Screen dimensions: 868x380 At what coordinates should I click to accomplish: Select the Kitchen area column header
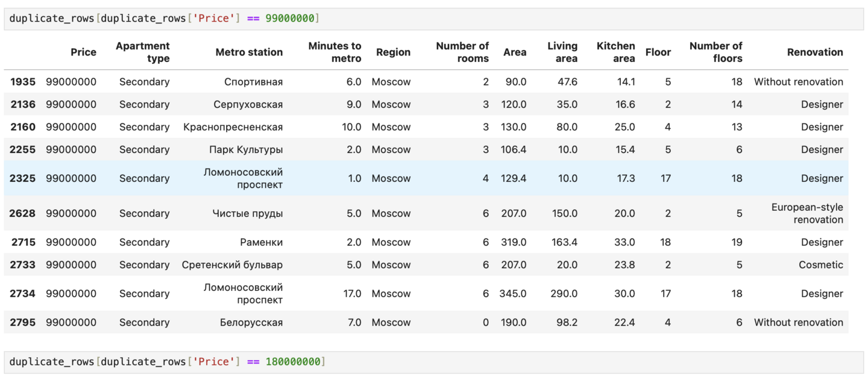(x=615, y=52)
